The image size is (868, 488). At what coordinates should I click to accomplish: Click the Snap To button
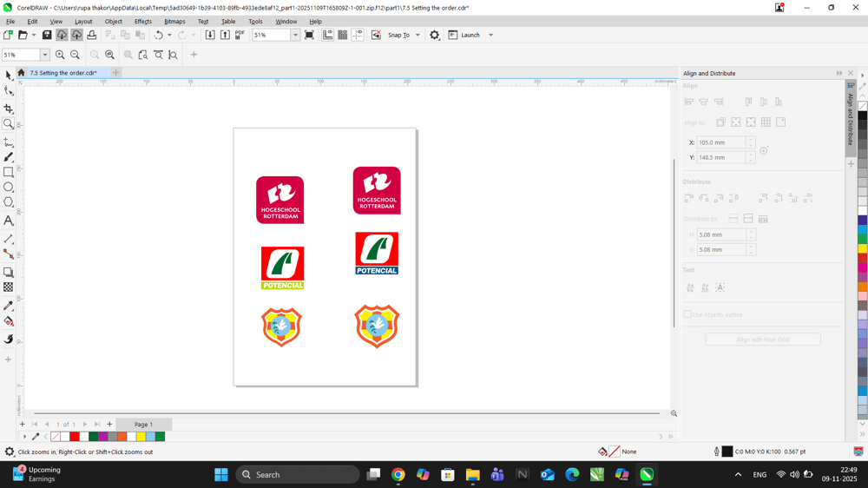pyautogui.click(x=398, y=35)
